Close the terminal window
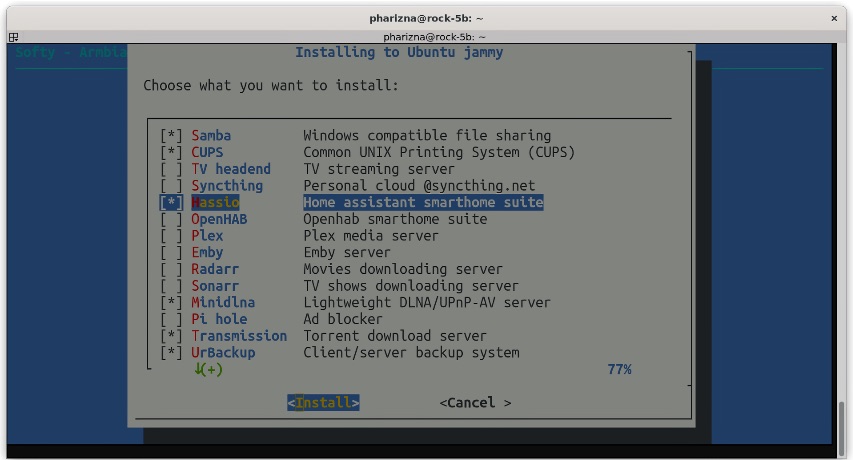The width and height of the screenshot is (853, 460). pos(834,18)
